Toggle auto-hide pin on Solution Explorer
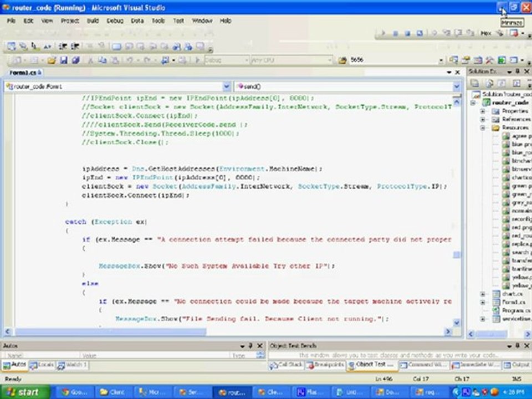Image resolution: width=532 pixels, height=399 pixels. [518, 71]
